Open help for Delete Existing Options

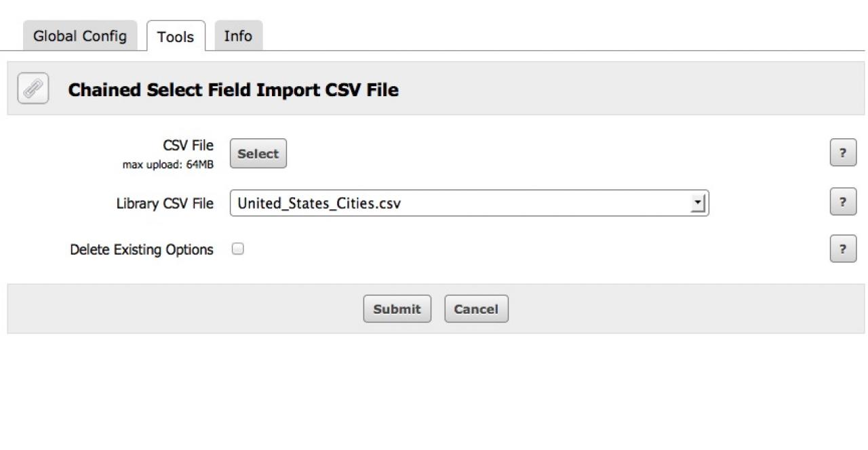843,249
